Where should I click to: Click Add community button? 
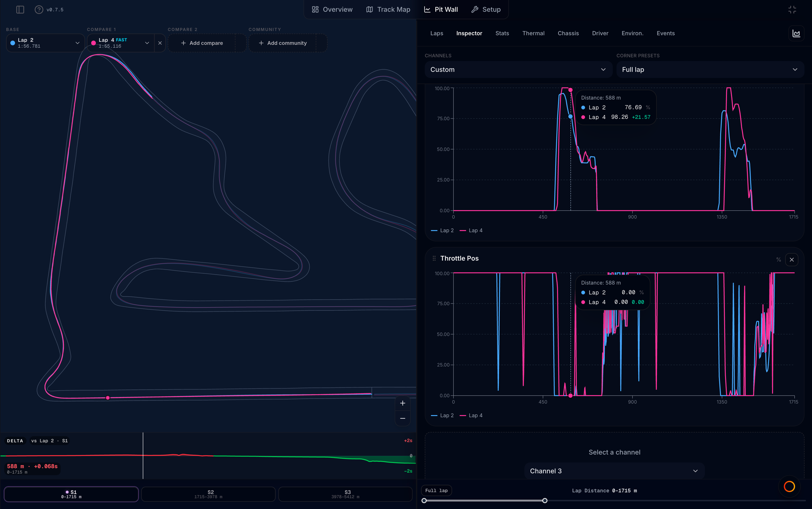pyautogui.click(x=283, y=43)
